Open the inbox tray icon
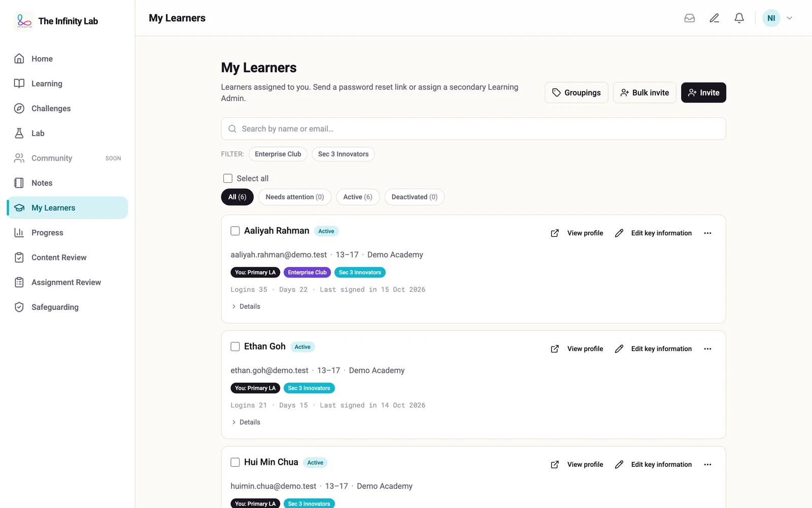The width and height of the screenshot is (812, 508). coord(689,18)
